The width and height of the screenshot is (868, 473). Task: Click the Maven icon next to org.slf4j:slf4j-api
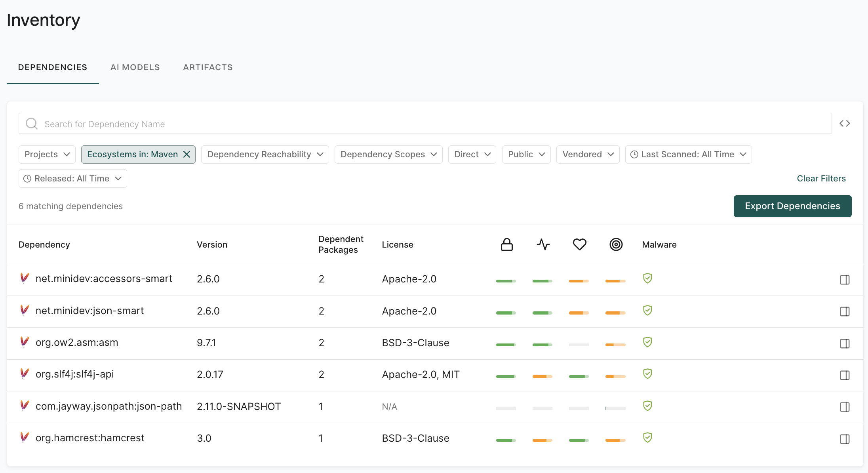24,374
